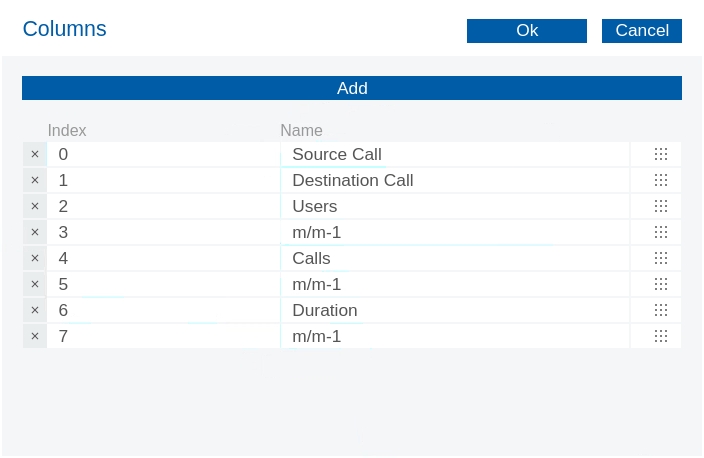Remove the Source Call column row

click(x=34, y=154)
